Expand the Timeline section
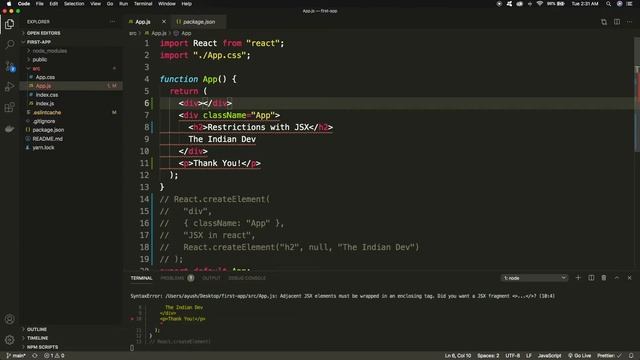The image size is (640, 360). [x=37, y=338]
